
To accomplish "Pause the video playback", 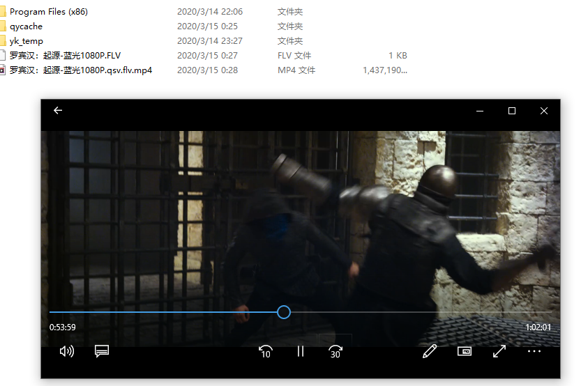I will tap(301, 351).
